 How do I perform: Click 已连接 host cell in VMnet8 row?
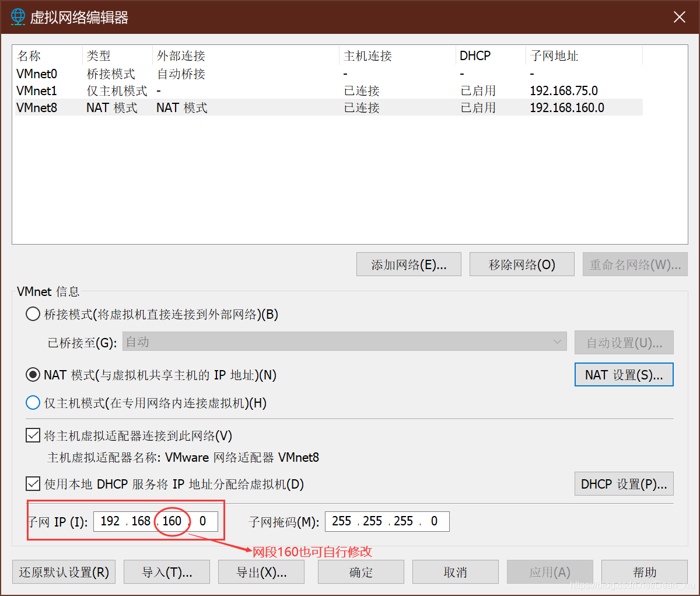point(362,107)
